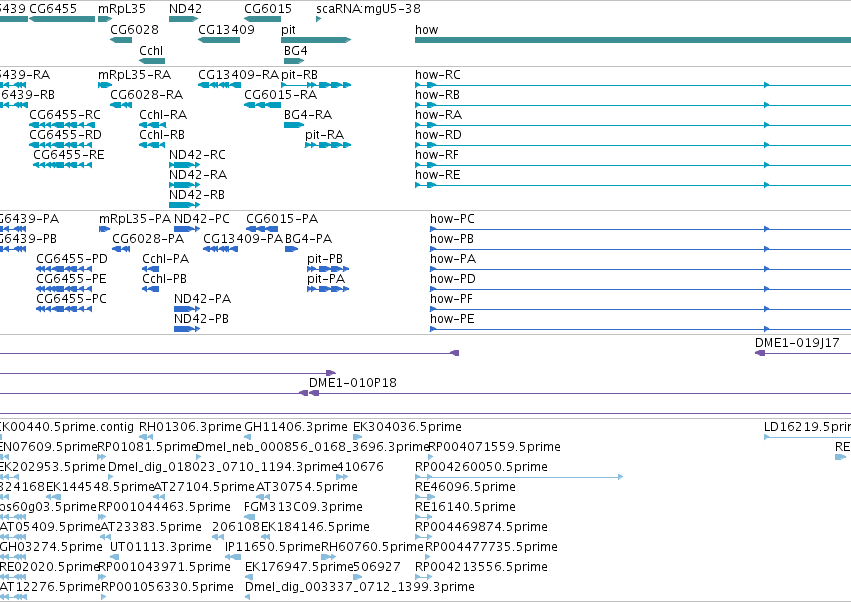This screenshot has width=851, height=602.
Task: Select transcript CG6455-RD
Action: pyautogui.click(x=66, y=135)
